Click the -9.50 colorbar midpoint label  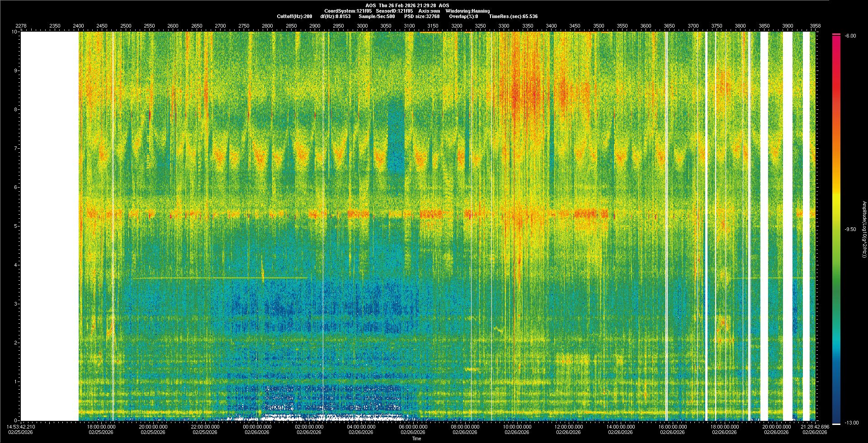pyautogui.click(x=850, y=229)
